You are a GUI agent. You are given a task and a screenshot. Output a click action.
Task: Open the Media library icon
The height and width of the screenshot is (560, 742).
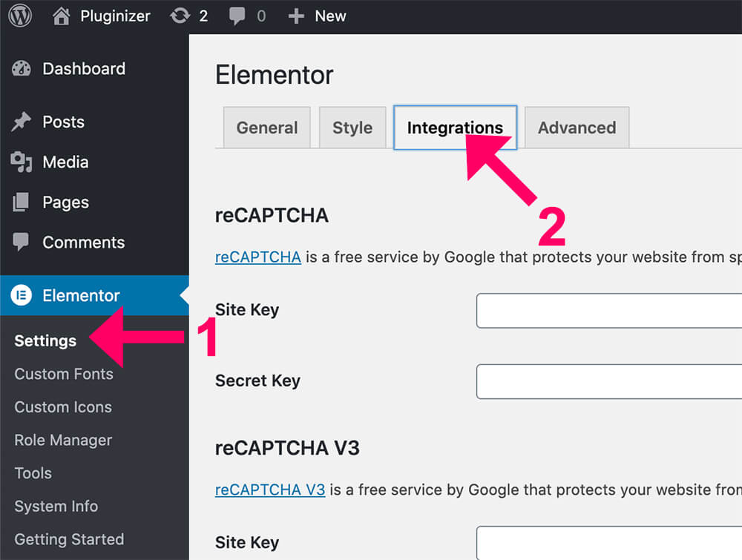tap(22, 162)
